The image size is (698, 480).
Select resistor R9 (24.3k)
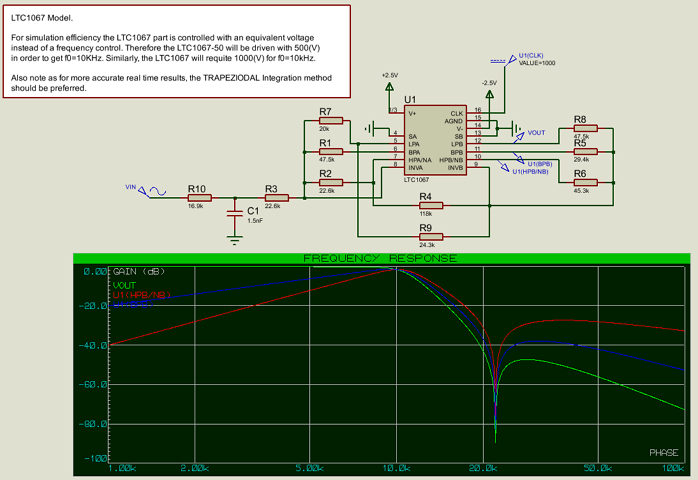425,236
